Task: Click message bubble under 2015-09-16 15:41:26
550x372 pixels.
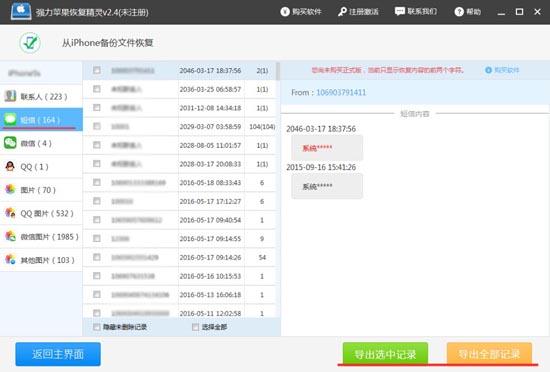Action: click(327, 186)
